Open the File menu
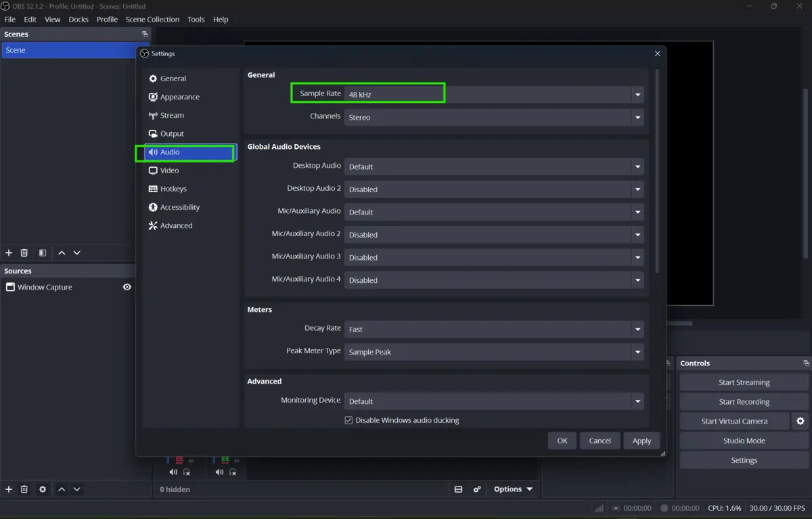812x519 pixels. [x=10, y=20]
